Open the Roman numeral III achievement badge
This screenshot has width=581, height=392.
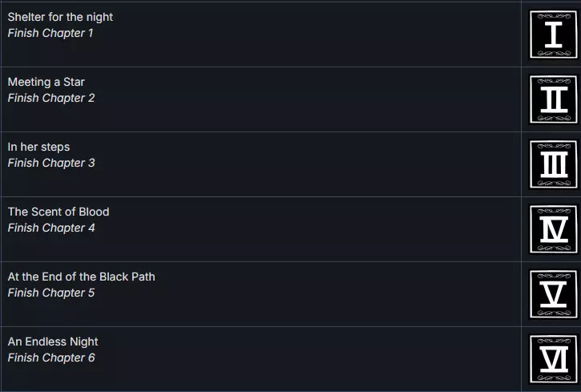(x=553, y=164)
